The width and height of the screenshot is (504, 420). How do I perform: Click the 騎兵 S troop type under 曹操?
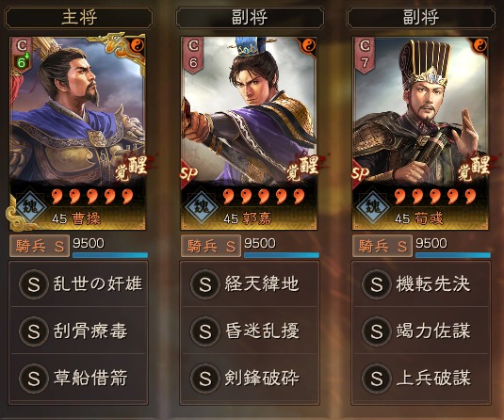40,246
